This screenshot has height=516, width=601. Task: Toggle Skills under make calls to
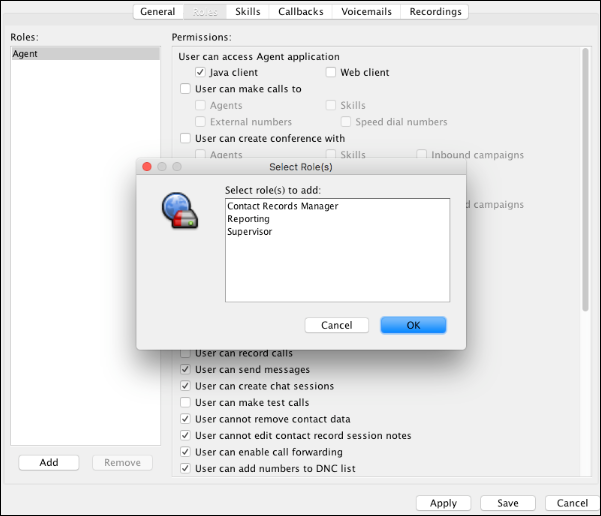(x=331, y=105)
